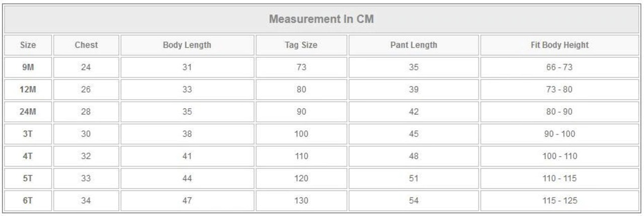The image size is (644, 216).
Task: Select the '115 - 125' body height cell
Action: (x=559, y=200)
